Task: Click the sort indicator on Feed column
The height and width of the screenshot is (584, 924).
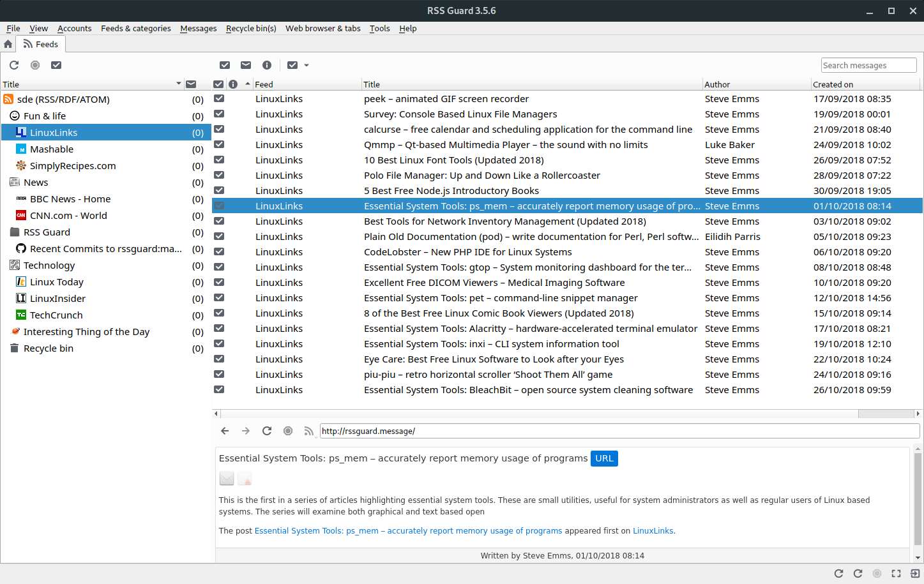Action: (x=248, y=84)
